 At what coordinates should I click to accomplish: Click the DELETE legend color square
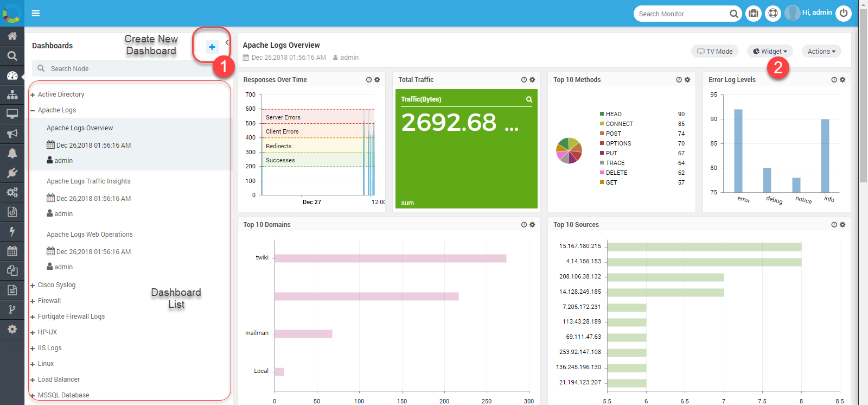pos(602,173)
